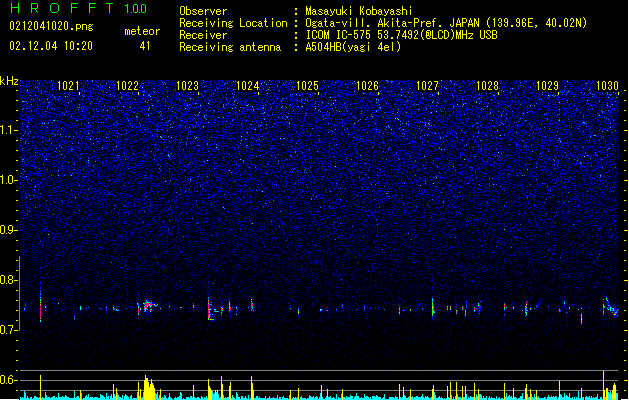This screenshot has height=400, width=629.
Task: Click the bright meteor echo cluster after 1022
Action: (x=148, y=306)
